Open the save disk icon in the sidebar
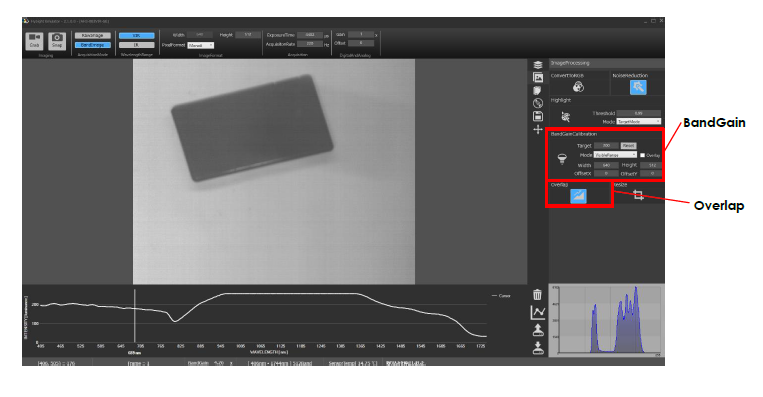This screenshot has width=763, height=397. pos(538,116)
